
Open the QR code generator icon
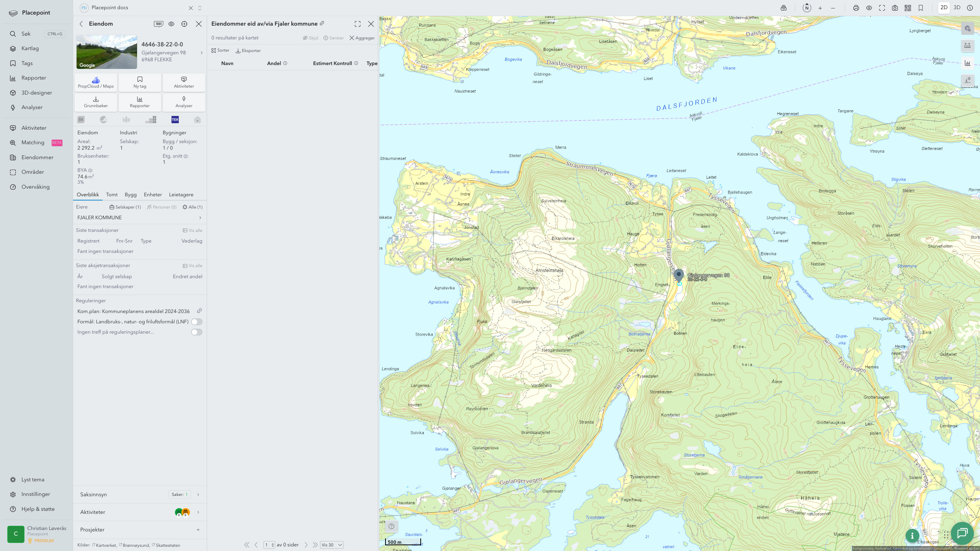908,8
